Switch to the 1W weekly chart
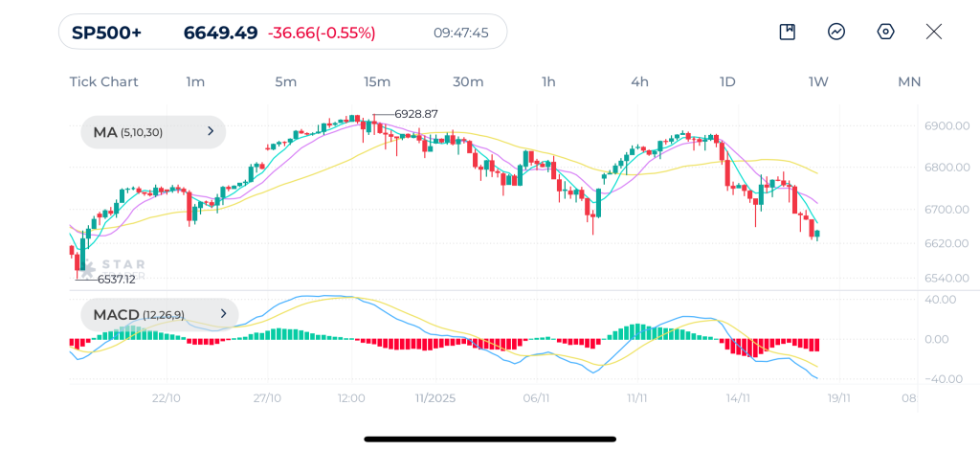This screenshot has height=451, width=980. pos(818,81)
